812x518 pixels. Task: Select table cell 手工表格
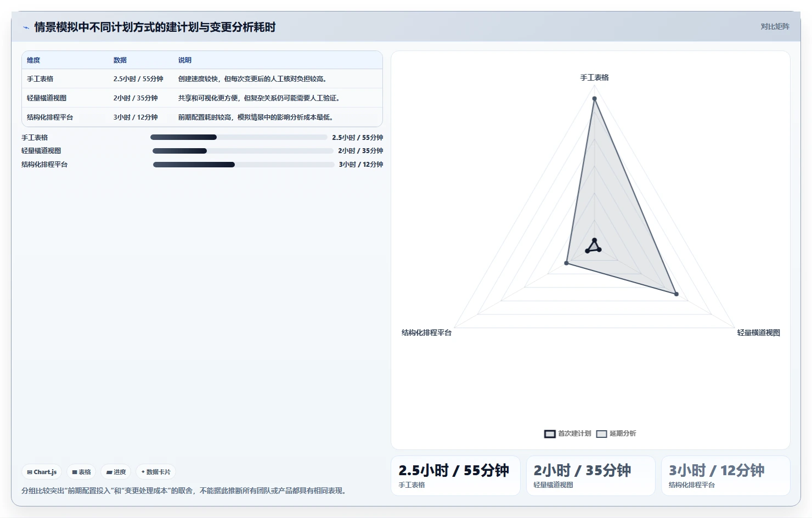(x=40, y=79)
